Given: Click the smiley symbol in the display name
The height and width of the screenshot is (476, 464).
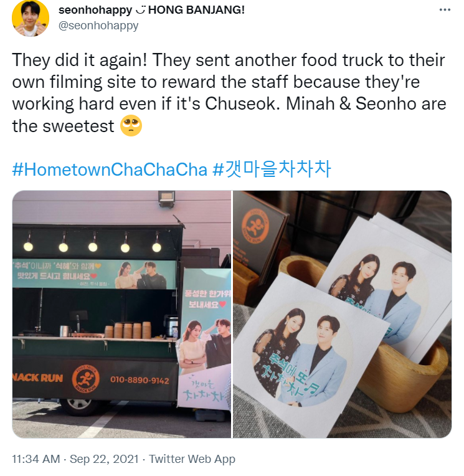Looking at the screenshot, I should click(x=141, y=11).
